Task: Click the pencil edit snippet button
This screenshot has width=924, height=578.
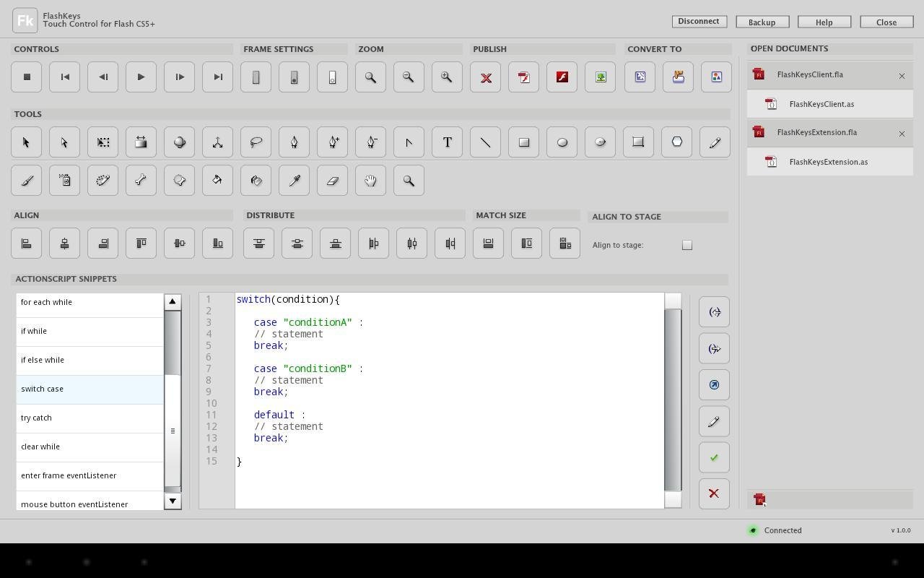Action: [x=715, y=421]
